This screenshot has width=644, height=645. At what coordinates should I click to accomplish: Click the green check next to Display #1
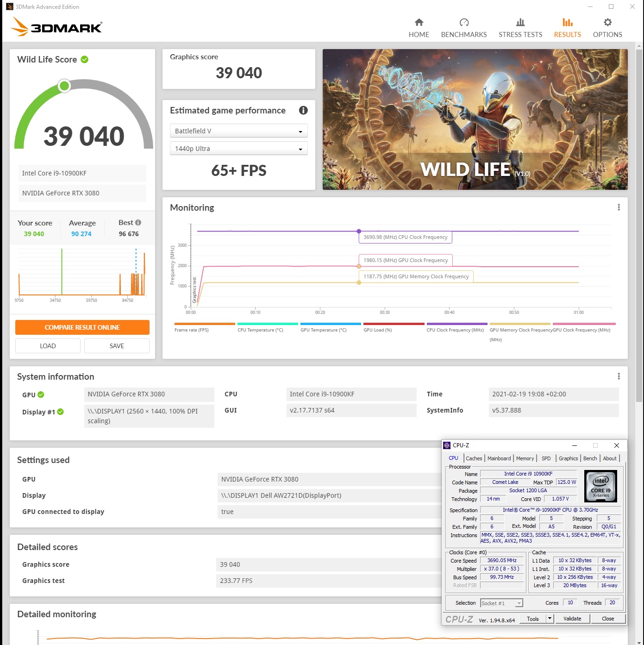[x=61, y=412]
